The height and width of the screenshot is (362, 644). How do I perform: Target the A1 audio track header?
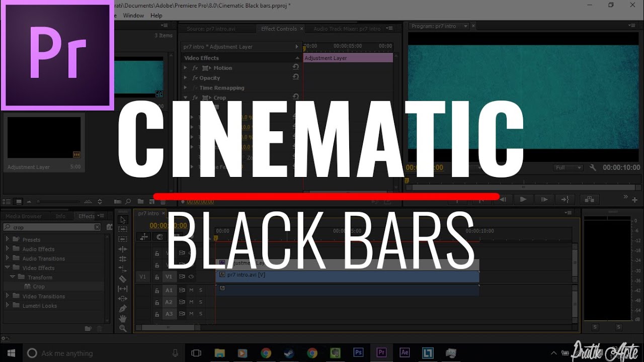coord(169,290)
